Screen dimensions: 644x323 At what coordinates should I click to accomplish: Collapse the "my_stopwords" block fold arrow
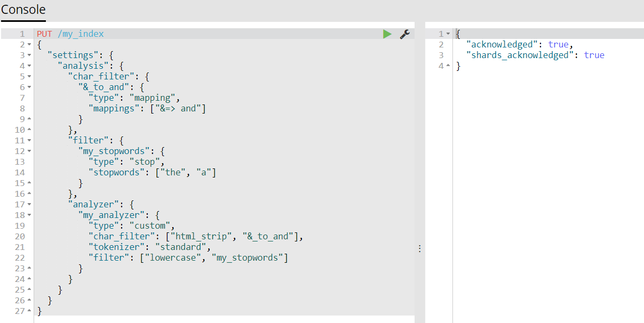[29, 151]
